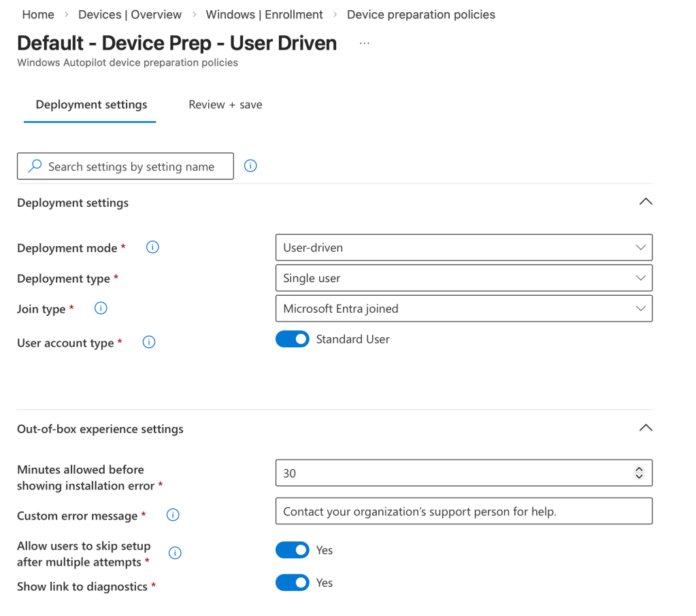Turn off Show link to diagnostics toggle

[x=293, y=583]
